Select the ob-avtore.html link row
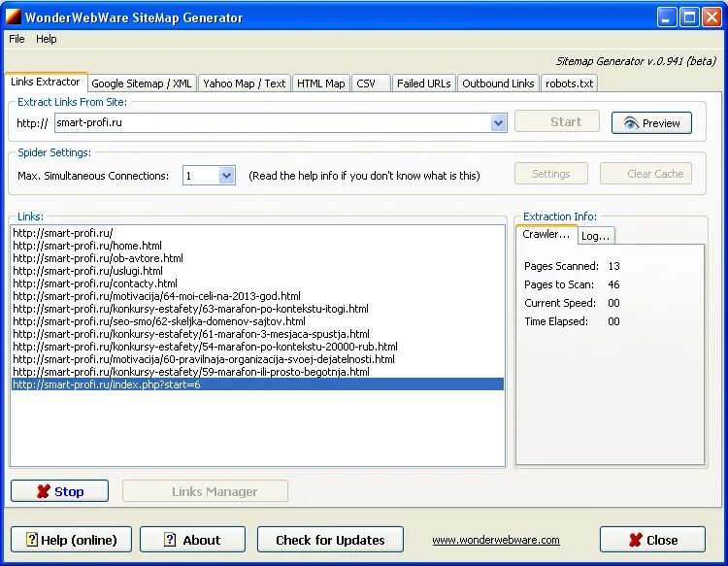This screenshot has width=728, height=566. tap(257, 258)
